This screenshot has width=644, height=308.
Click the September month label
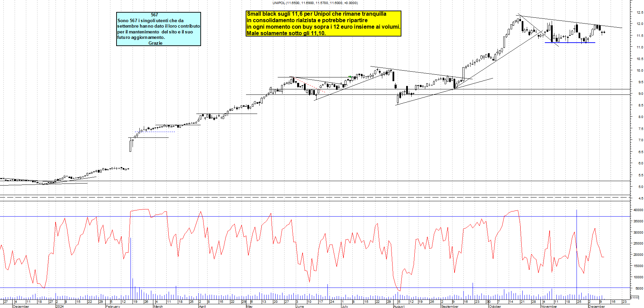coord(450,306)
